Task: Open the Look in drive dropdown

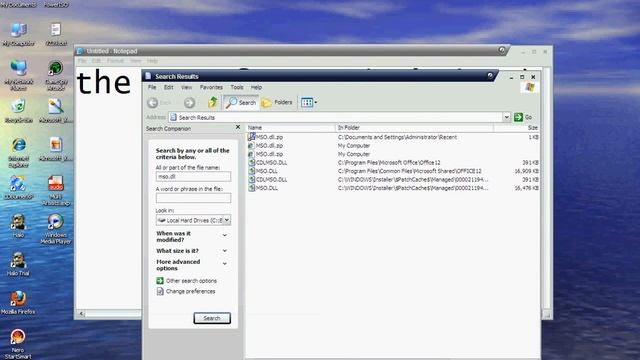Action: click(x=227, y=220)
